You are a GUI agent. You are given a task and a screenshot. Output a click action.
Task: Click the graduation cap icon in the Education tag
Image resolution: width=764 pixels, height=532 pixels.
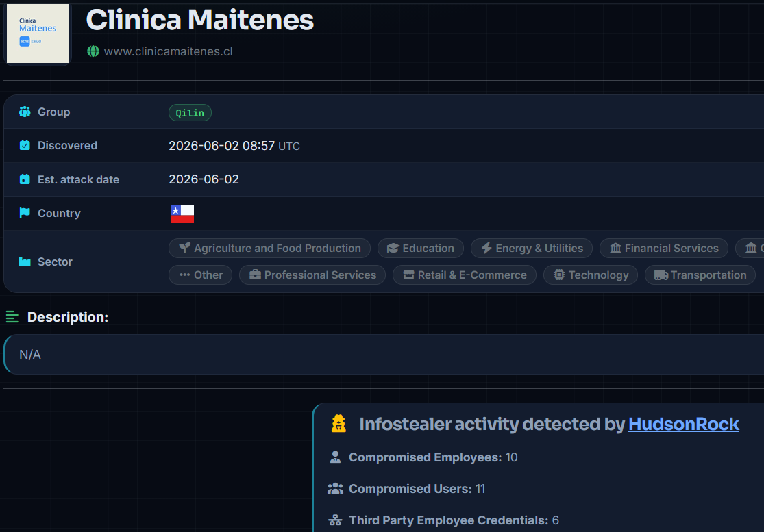[x=393, y=249]
